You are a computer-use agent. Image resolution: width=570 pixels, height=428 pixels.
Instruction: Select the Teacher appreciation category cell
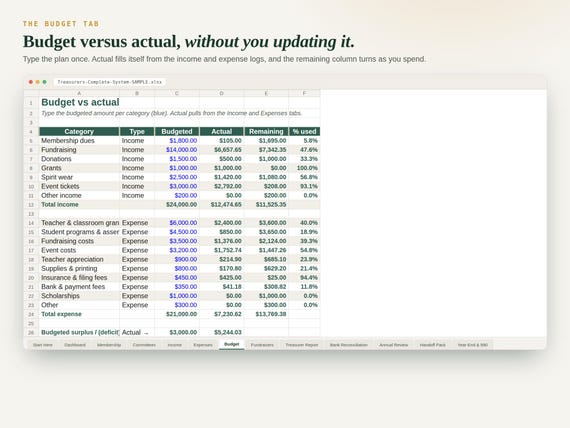(79, 259)
